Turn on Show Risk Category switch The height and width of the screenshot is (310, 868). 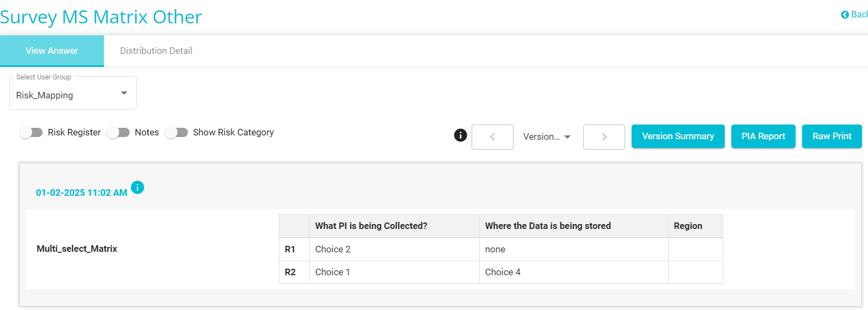[x=176, y=133]
